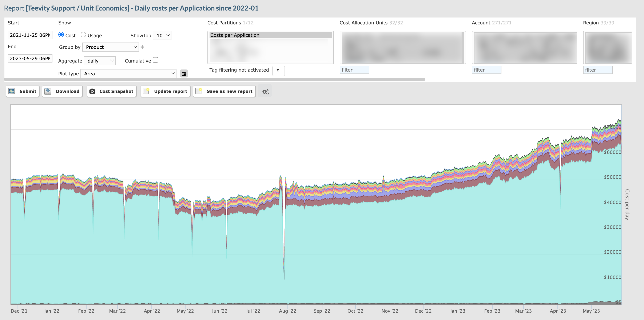644x320 pixels.
Task: Open the Aggregate daily dropdown
Action: (100, 61)
